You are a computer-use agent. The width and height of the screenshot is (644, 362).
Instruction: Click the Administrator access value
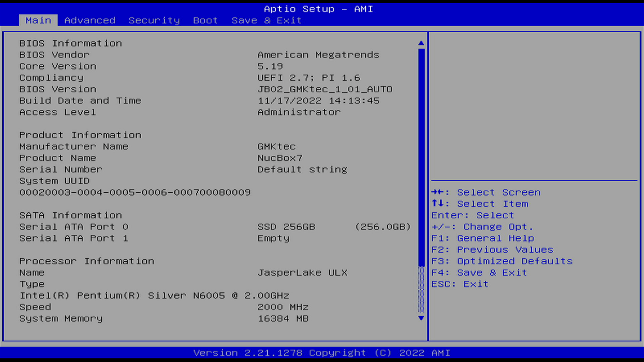299,112
